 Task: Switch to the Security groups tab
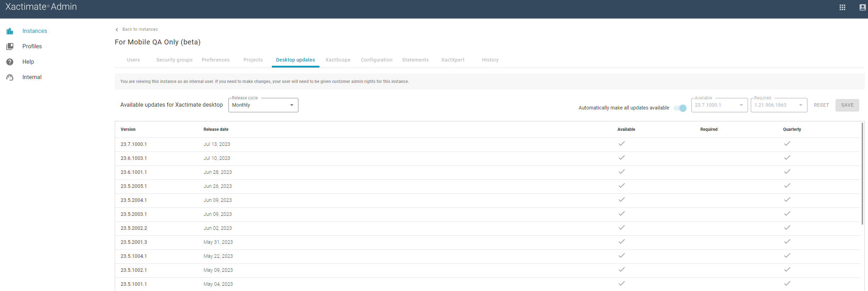pyautogui.click(x=174, y=60)
